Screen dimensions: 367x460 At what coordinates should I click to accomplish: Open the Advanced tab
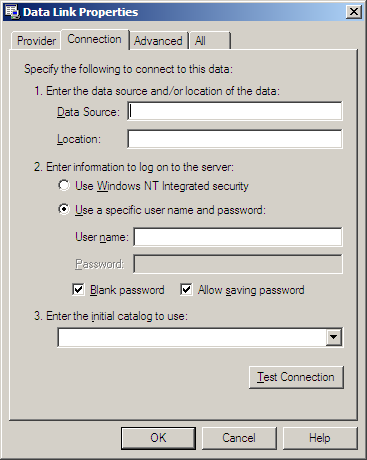pyautogui.click(x=158, y=41)
